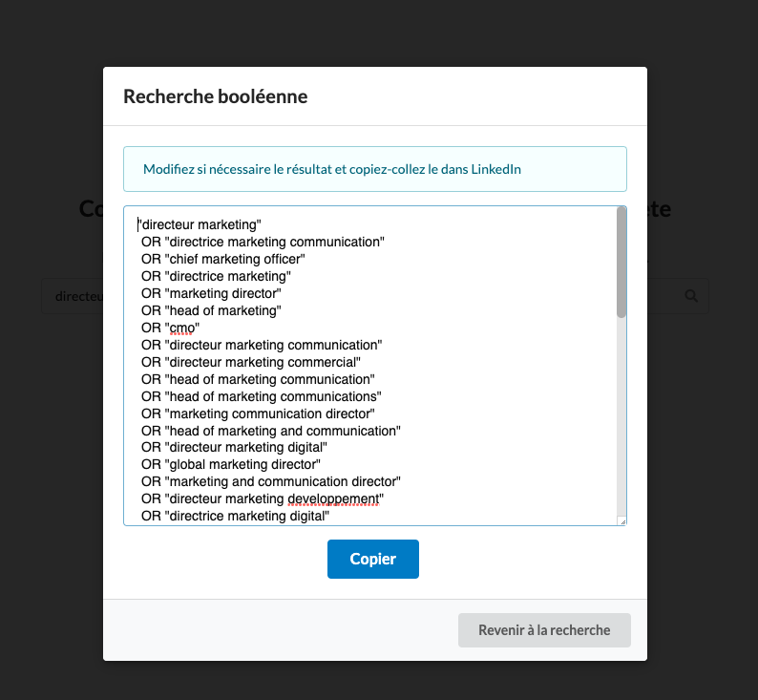The width and height of the screenshot is (758, 700).
Task: Click the Recherche booléenne modal title
Action: pos(216,96)
